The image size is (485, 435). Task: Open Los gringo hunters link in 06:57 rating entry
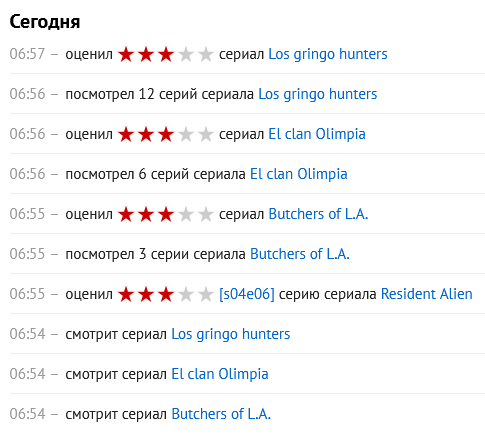[x=328, y=54]
